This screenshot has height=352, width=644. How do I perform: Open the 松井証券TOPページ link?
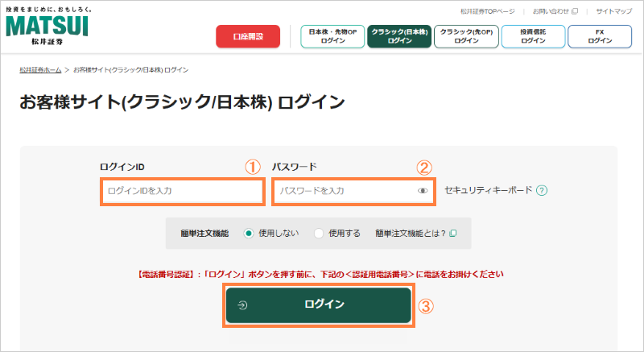click(486, 12)
